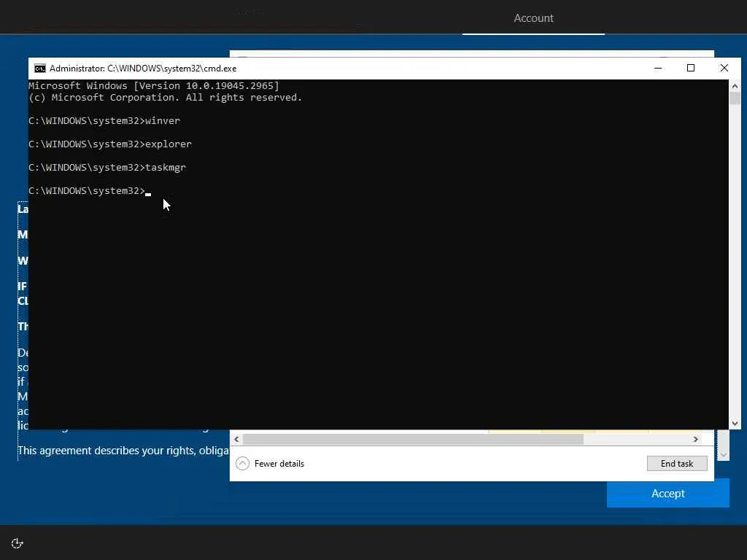Close the Administrator cmd.exe window
Screen dimensions: 747x560
point(724,68)
